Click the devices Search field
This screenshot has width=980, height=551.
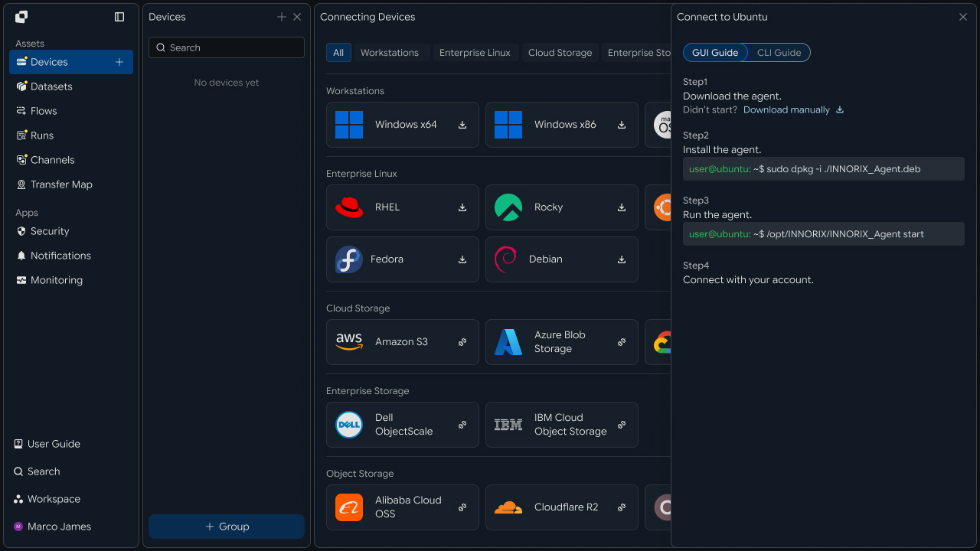(x=227, y=47)
